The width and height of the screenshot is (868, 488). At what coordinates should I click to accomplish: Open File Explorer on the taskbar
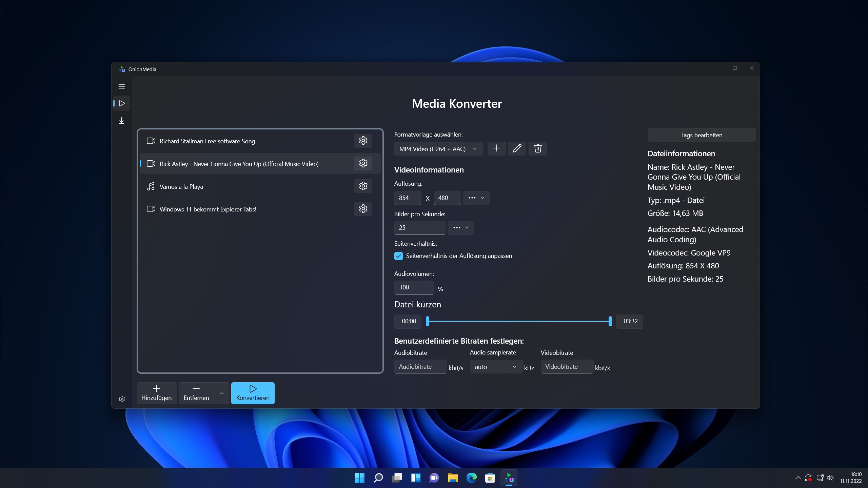[453, 478]
